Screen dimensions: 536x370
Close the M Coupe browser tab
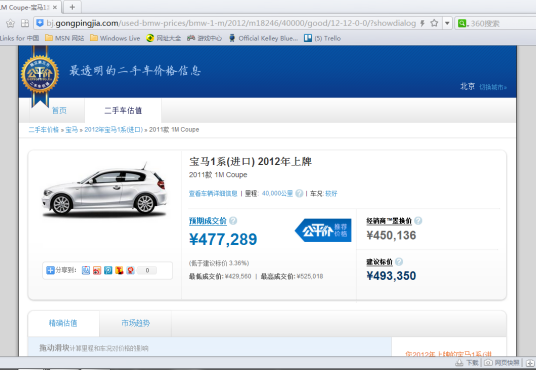coord(55,7)
